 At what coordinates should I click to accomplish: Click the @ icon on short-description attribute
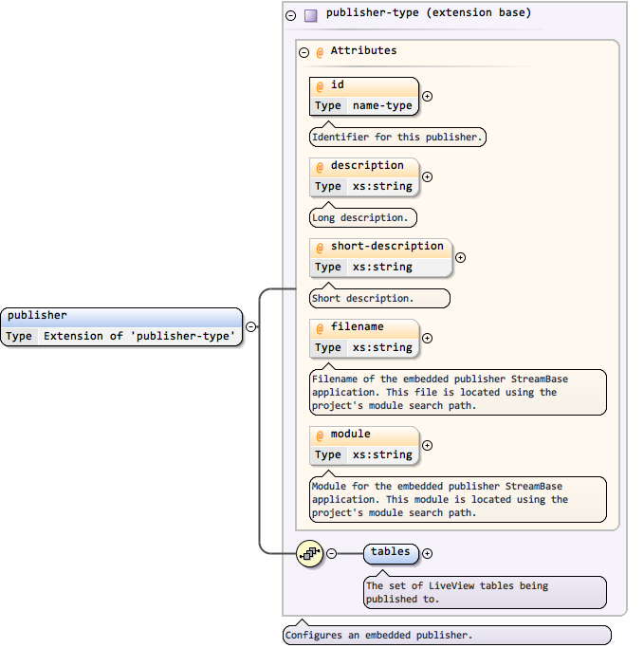[320, 248]
